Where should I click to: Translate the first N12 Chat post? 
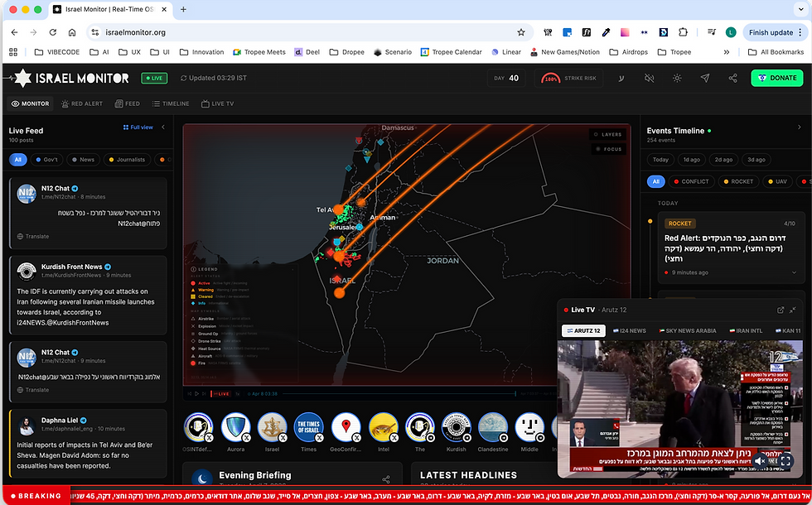pyautogui.click(x=33, y=237)
